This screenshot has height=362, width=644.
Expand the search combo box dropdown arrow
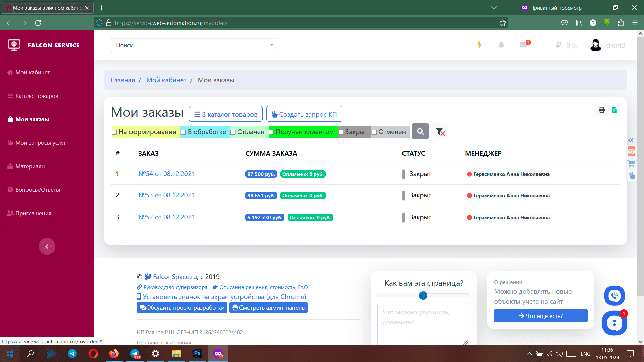pyautogui.click(x=271, y=45)
